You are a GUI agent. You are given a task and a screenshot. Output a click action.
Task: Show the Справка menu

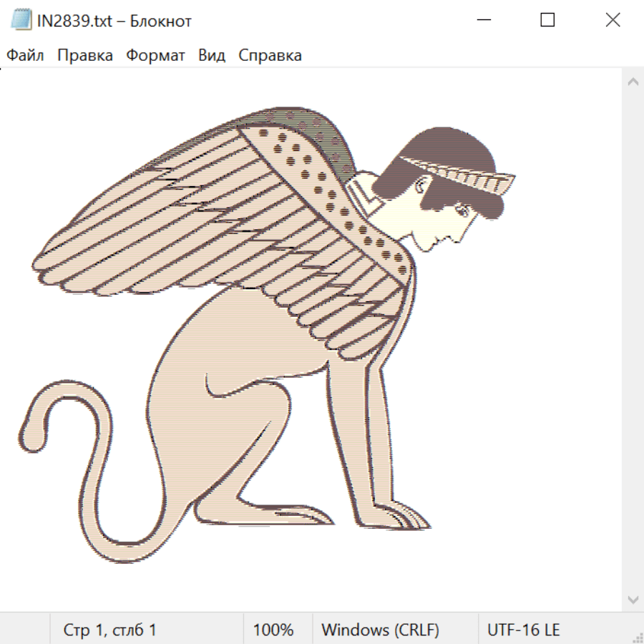point(270,56)
